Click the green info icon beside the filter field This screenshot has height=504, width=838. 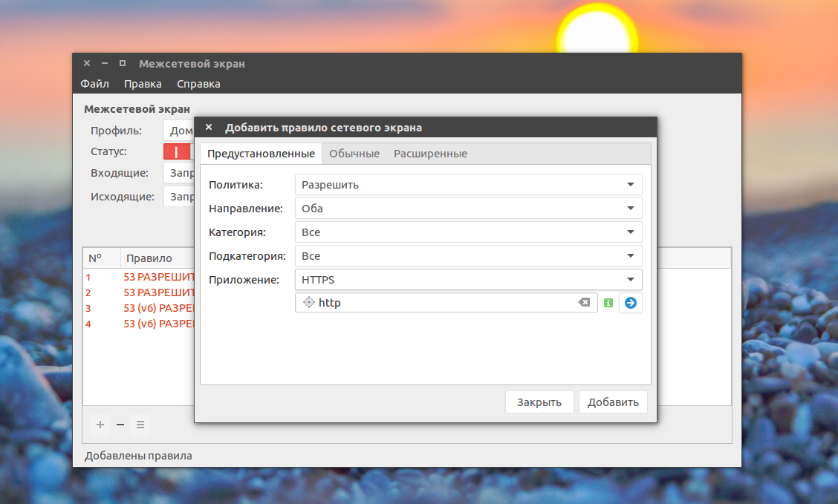(608, 303)
